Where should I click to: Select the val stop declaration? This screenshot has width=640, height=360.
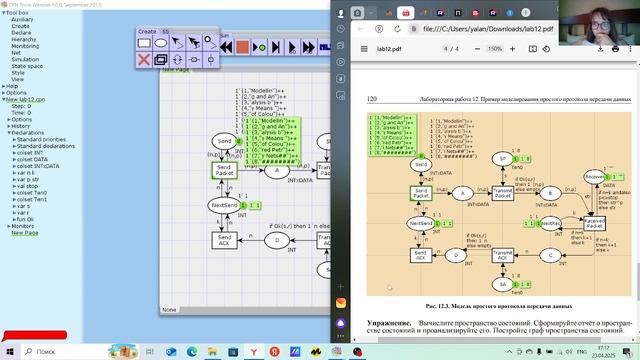27,186
